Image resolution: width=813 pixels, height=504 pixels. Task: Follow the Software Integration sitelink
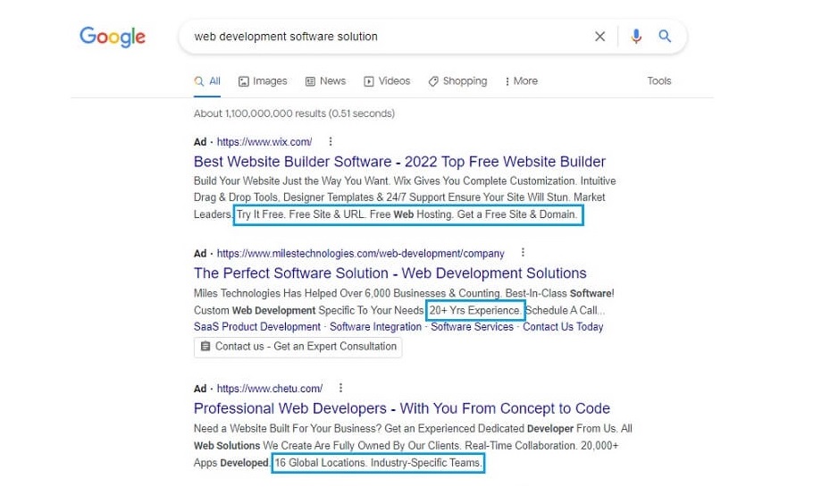click(x=375, y=327)
